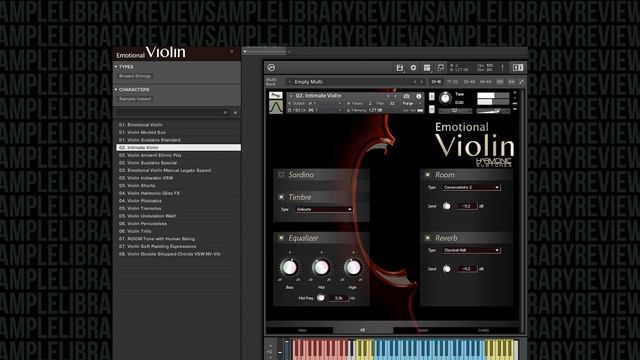This screenshot has height=360, width=640.
Task: Click the Mid Freq value field
Action: (x=339, y=298)
